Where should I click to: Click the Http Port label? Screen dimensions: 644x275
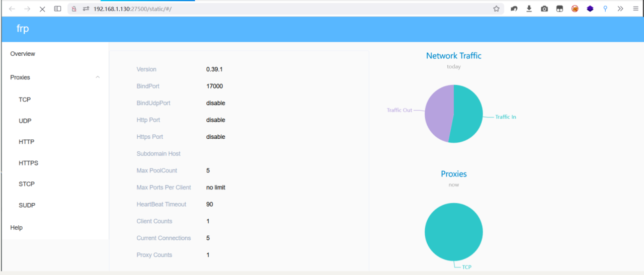(x=148, y=120)
